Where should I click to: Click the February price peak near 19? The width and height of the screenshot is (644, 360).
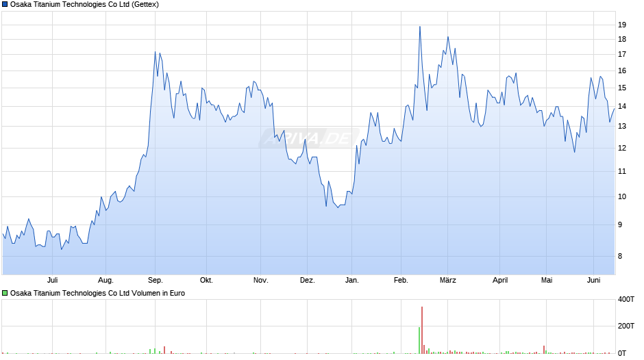tap(420, 27)
